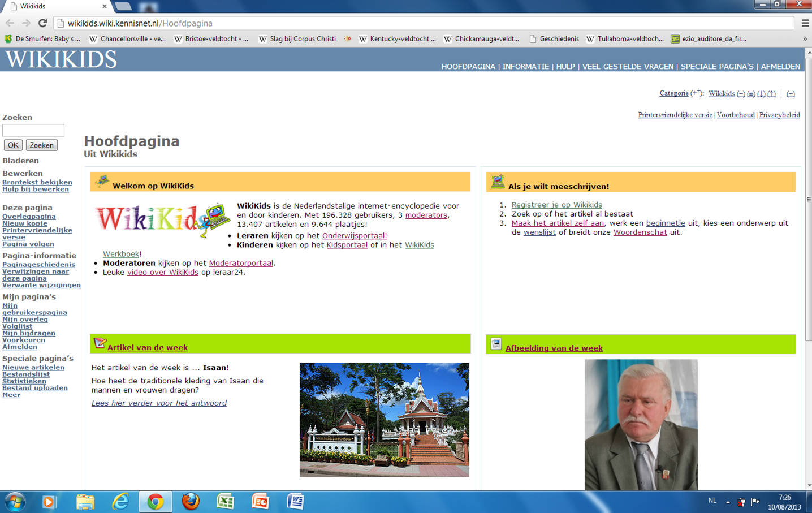Image resolution: width=812 pixels, height=513 pixels.
Task: Click the (+) add category link
Action: click(791, 94)
